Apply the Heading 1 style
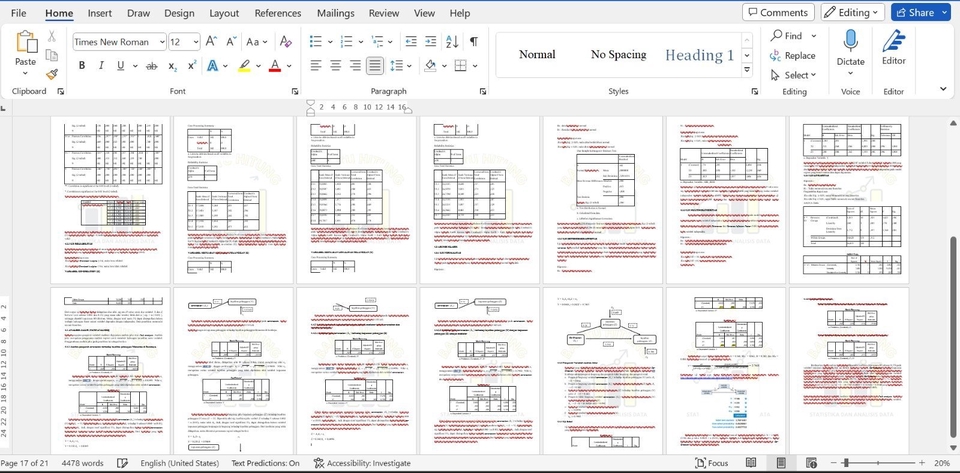 [x=699, y=55]
